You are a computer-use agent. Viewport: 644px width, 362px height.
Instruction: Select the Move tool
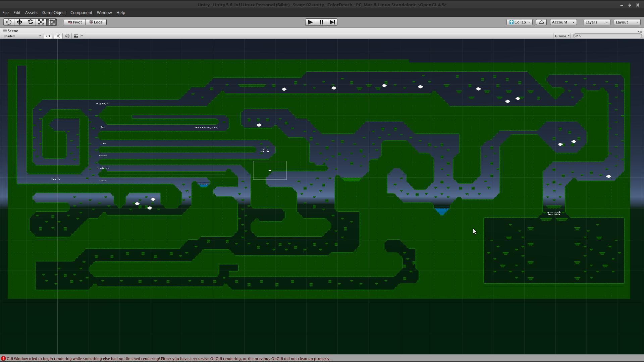(19, 22)
